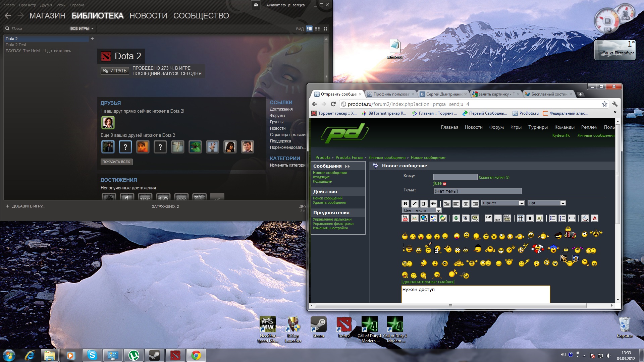Image resolution: width=644 pixels, height=362 pixels.
Task: Insert OFF (offtopic) tag
Action: tap(475, 218)
